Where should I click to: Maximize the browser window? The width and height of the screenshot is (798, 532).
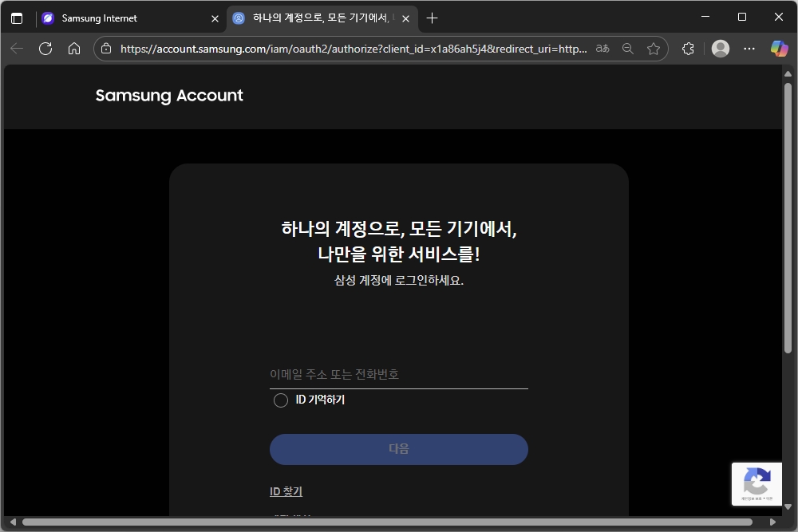point(742,17)
